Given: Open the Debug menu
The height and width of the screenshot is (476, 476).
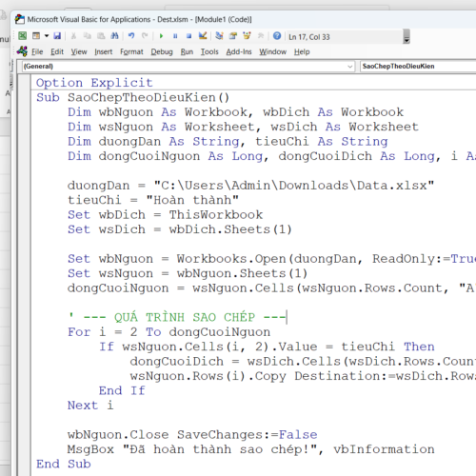Looking at the screenshot, I should coord(162,51).
